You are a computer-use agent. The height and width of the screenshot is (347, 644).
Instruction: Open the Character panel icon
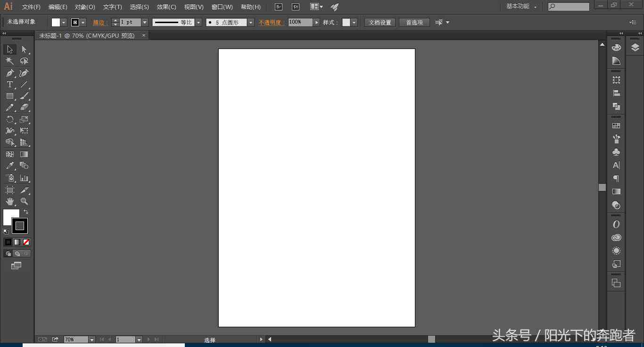[x=616, y=165]
